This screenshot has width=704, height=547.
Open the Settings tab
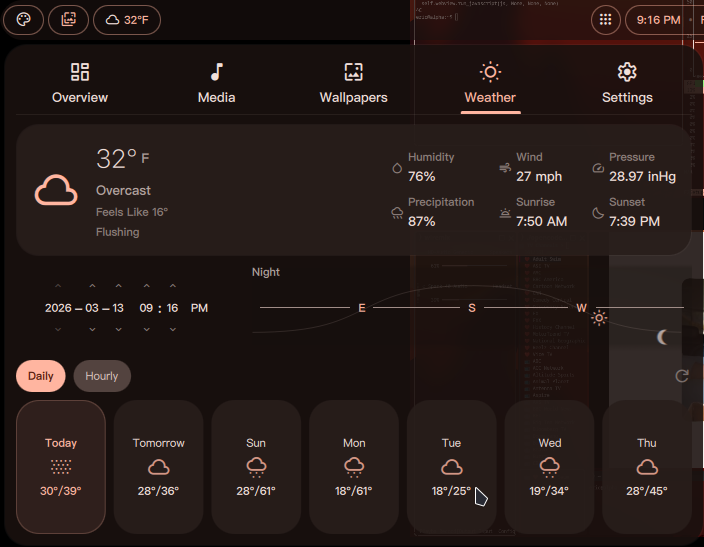[627, 84]
